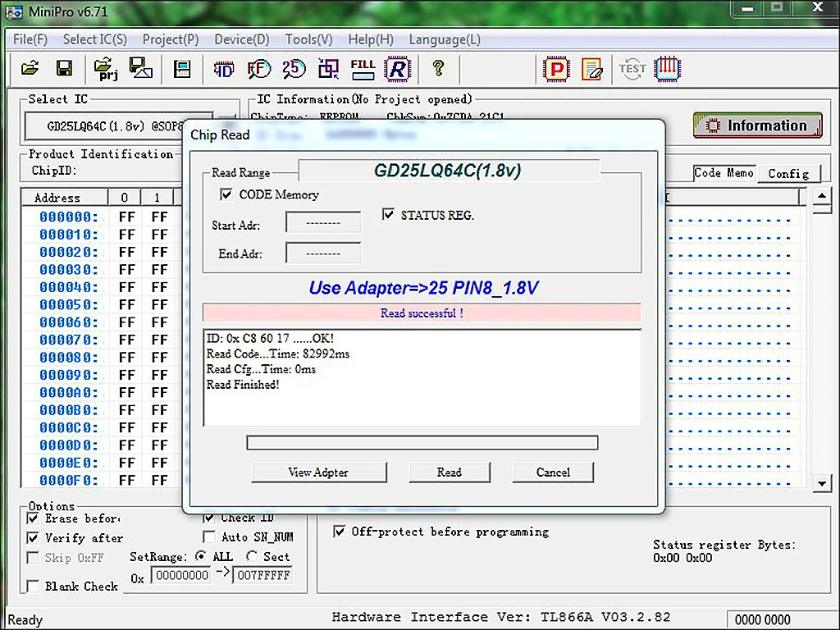This screenshot has height=630, width=840.
Task: Click the read progress bar
Action: 422,442
